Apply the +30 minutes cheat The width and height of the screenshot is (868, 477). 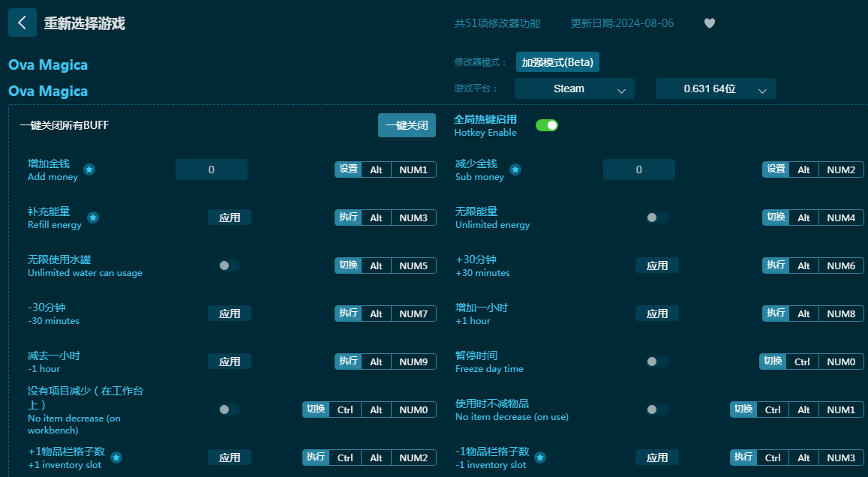(x=656, y=265)
